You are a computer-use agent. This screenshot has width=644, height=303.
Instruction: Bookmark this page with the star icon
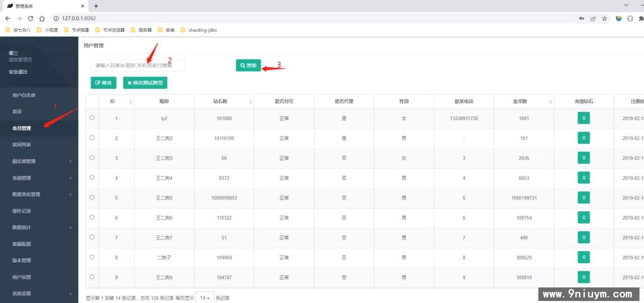[604, 18]
